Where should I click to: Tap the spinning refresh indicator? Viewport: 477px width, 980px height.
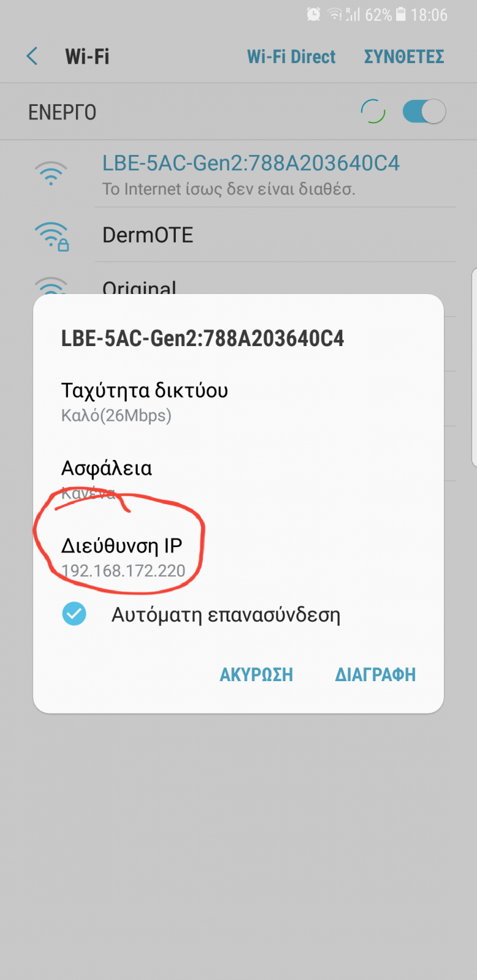(x=373, y=111)
